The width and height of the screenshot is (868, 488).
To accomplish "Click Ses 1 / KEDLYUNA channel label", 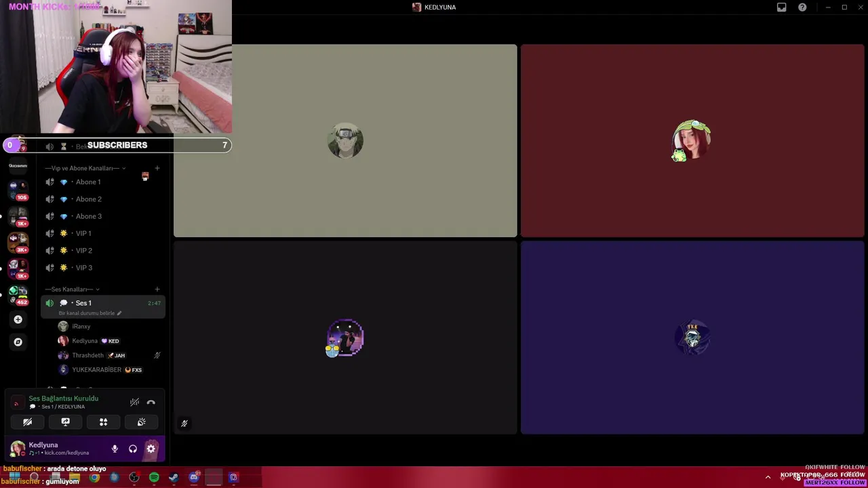I will (63, 407).
